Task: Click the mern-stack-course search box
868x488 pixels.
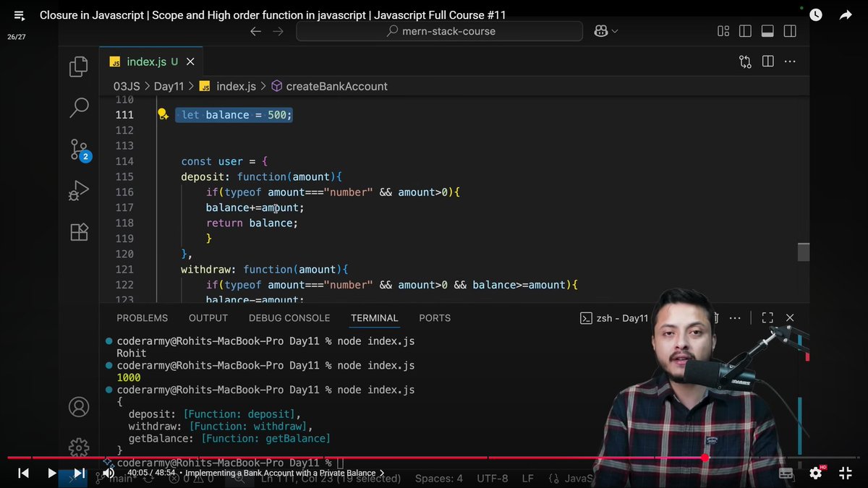Action: point(439,31)
